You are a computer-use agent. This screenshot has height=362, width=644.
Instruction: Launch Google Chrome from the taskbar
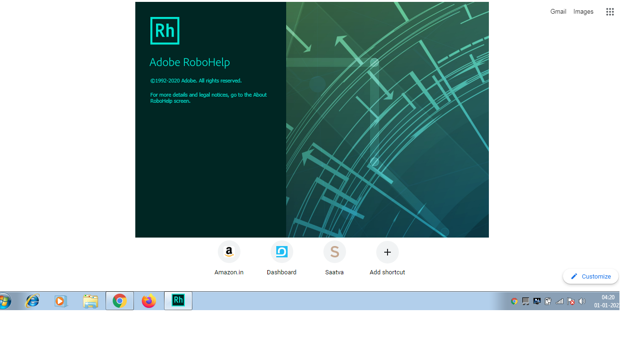coord(119,300)
